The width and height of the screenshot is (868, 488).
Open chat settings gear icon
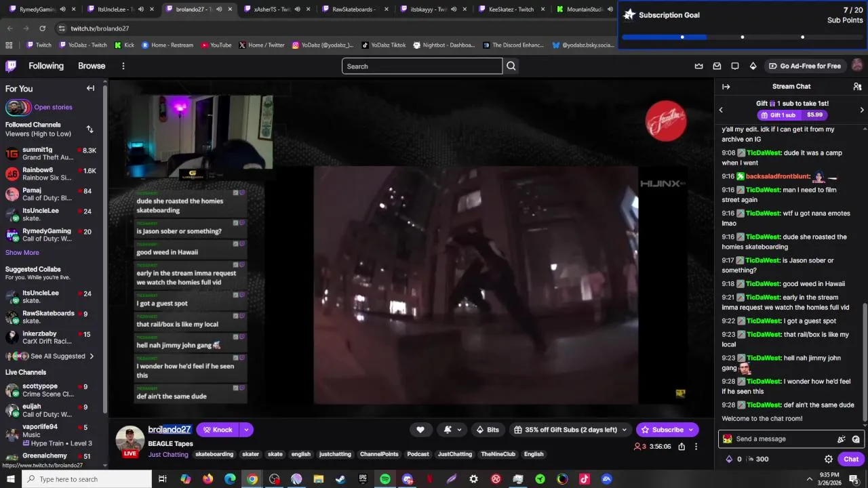pos(829,459)
